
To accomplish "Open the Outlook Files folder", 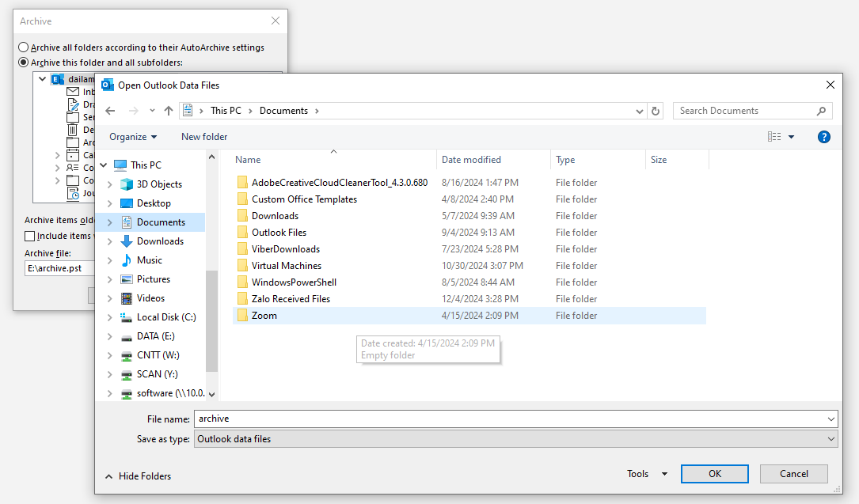I will 279,233.
